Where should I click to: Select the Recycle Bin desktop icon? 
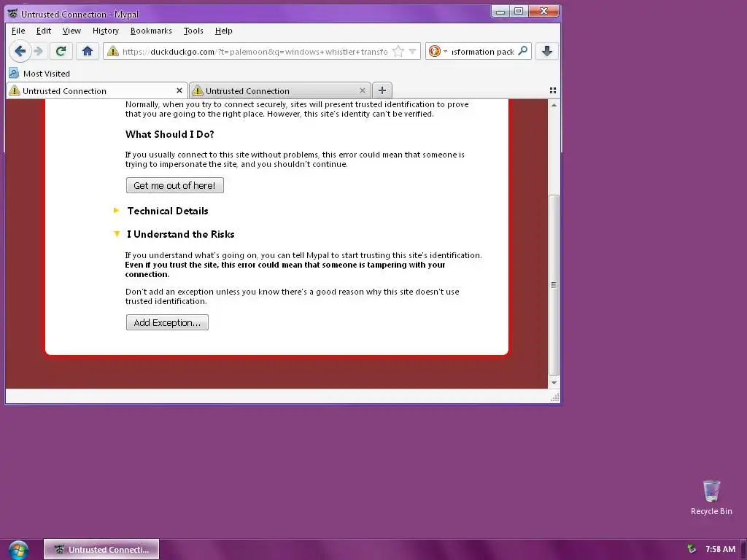711,497
